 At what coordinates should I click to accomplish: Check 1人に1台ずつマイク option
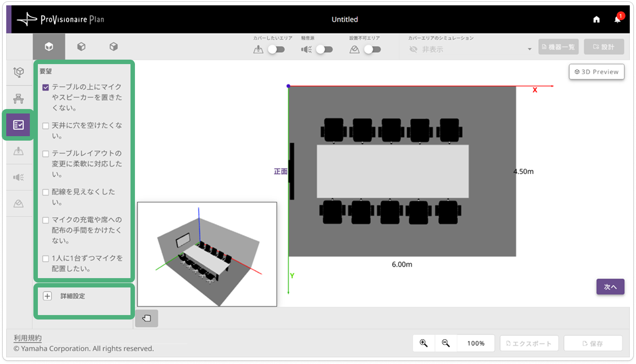point(45,259)
